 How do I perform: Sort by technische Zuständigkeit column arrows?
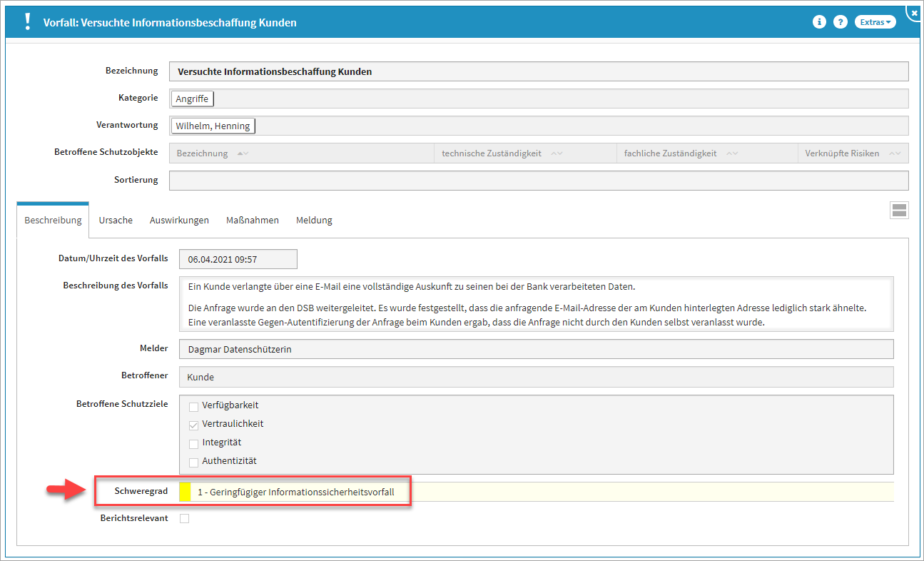pyautogui.click(x=557, y=153)
